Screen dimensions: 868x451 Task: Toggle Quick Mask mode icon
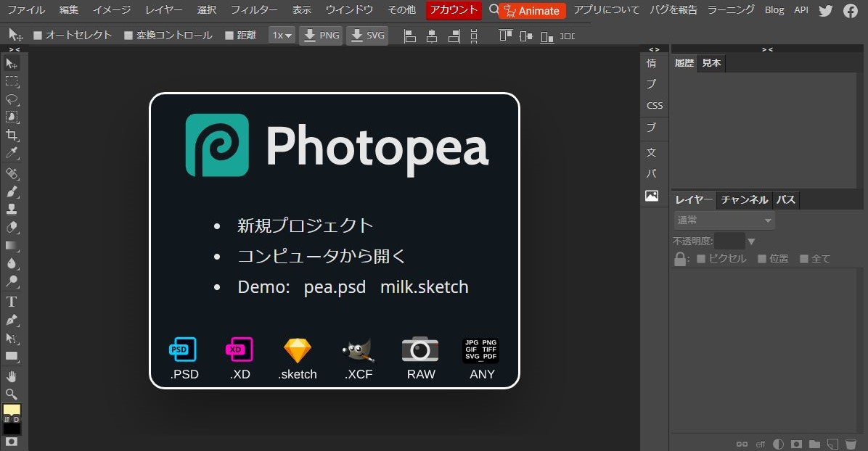(x=12, y=442)
